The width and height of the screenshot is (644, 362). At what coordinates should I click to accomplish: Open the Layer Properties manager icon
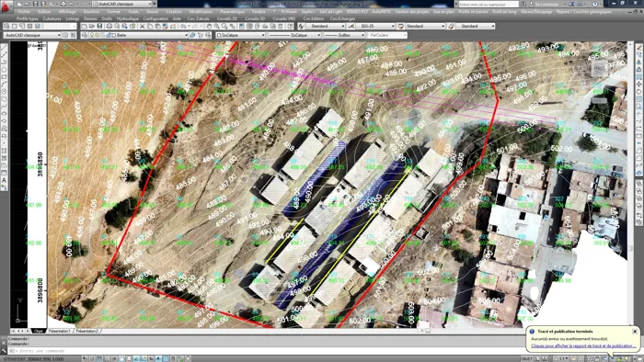coord(85,35)
